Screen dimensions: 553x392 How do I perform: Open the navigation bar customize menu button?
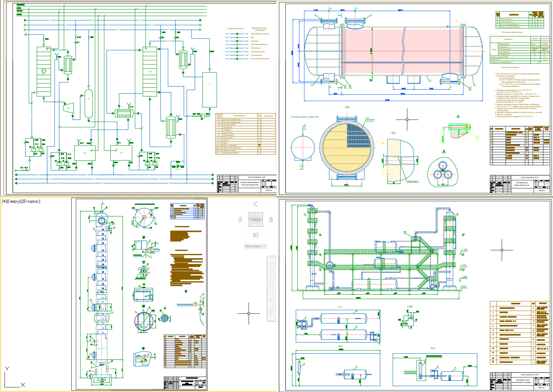coord(275,319)
